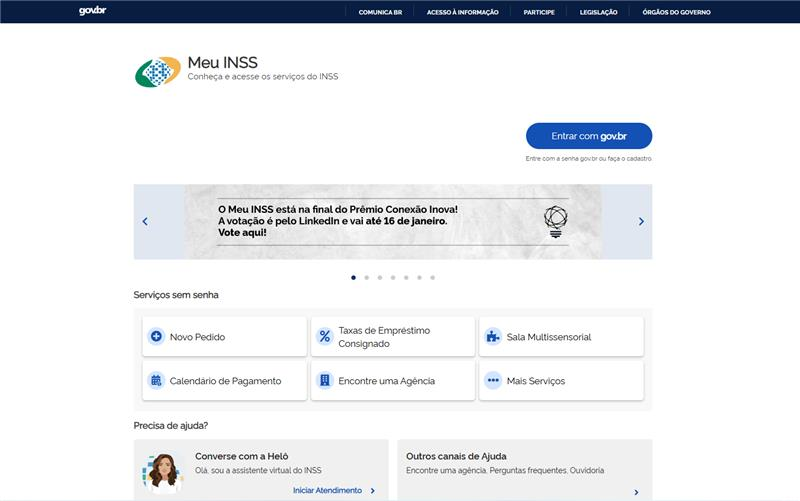The image size is (800, 501).
Task: Open Participe menu item
Action: (539, 12)
